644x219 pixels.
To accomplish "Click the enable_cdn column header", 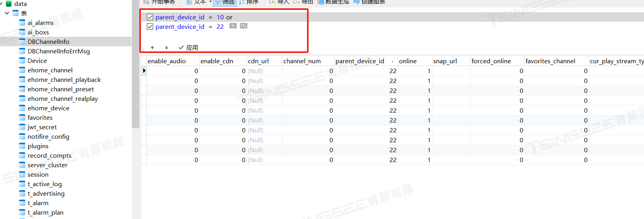I will 223,61.
